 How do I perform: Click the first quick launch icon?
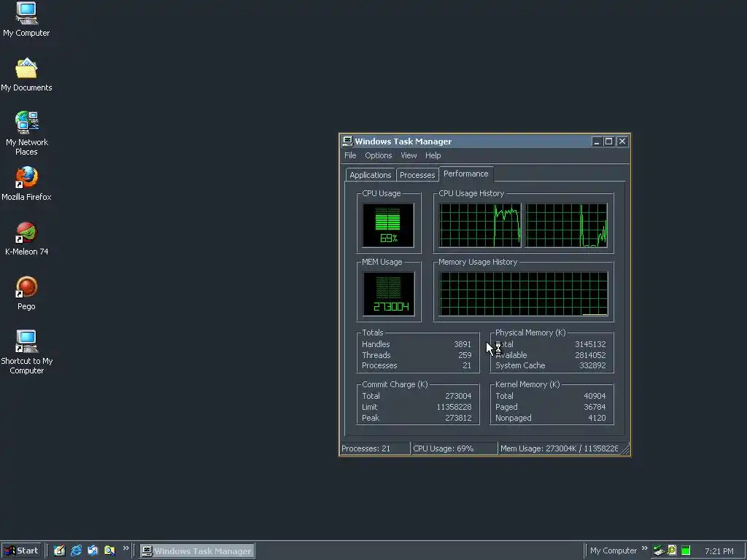(59, 551)
